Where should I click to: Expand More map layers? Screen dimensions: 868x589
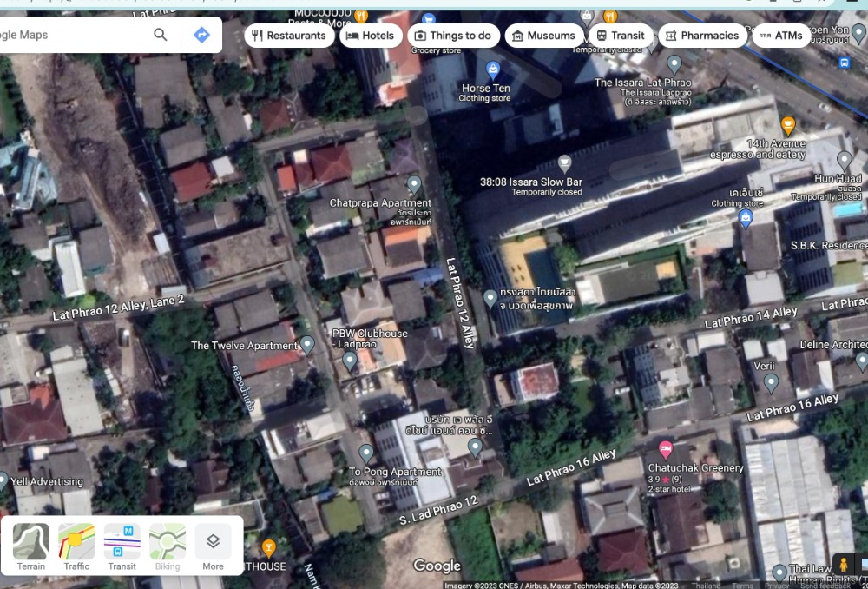tap(214, 546)
